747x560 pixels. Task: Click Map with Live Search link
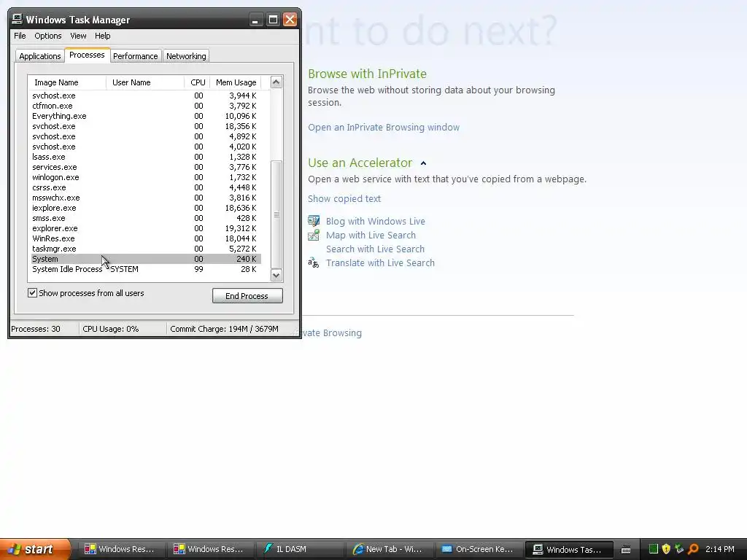pos(371,235)
